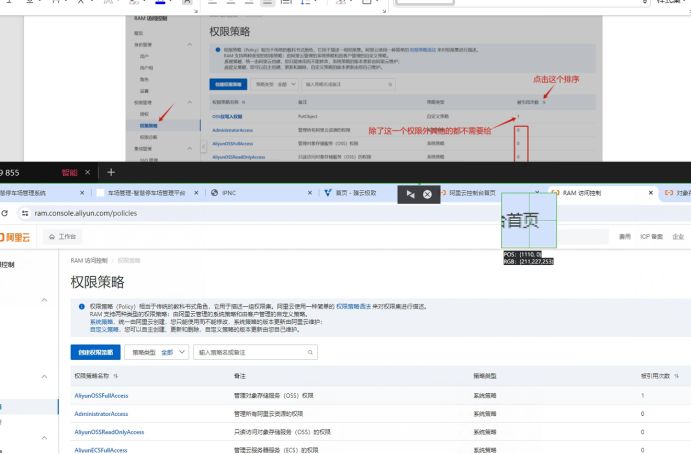Select the 管理所有阿里云资源的权限 remark cell

(x=268, y=414)
